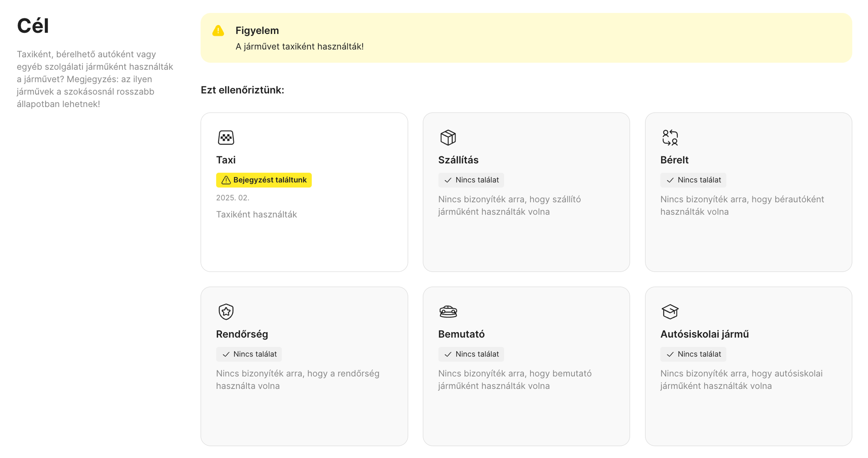868x458 pixels.
Task: Click the Cél page heading
Action: coord(33,26)
